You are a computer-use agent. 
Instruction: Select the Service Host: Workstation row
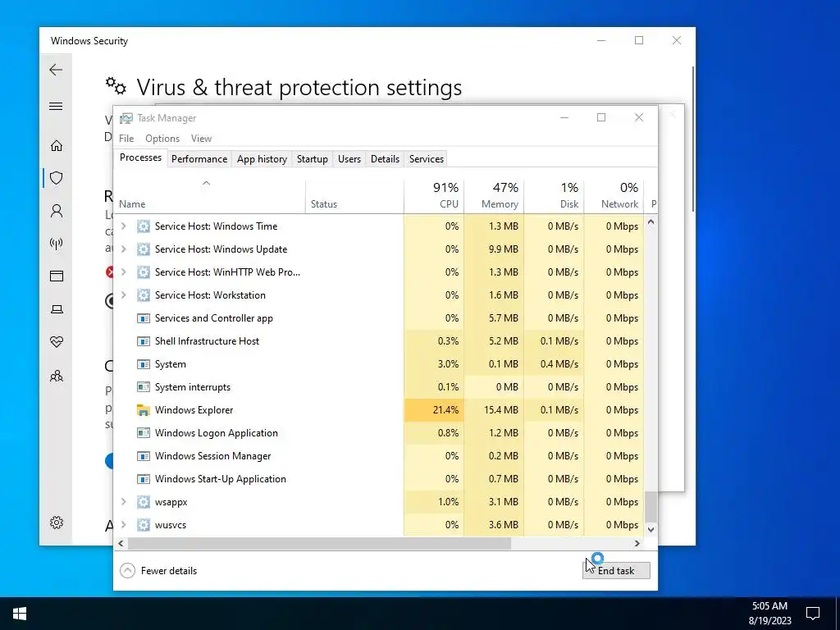(379, 295)
